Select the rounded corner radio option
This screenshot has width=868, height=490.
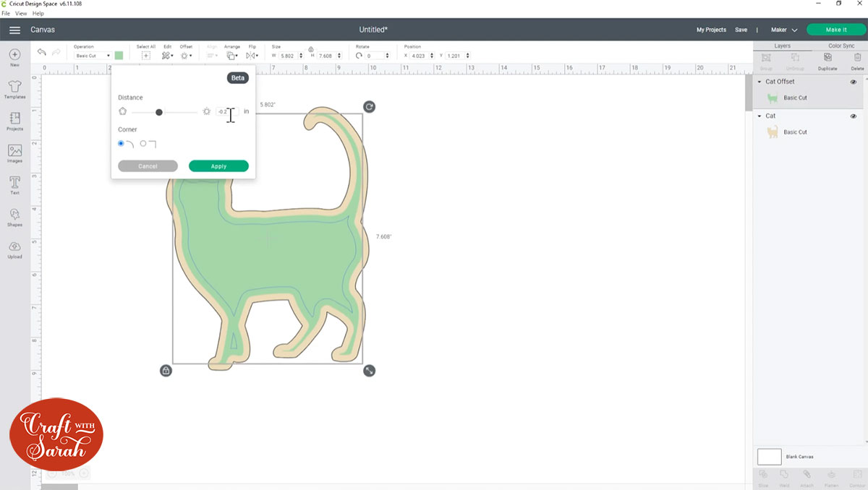coord(120,143)
